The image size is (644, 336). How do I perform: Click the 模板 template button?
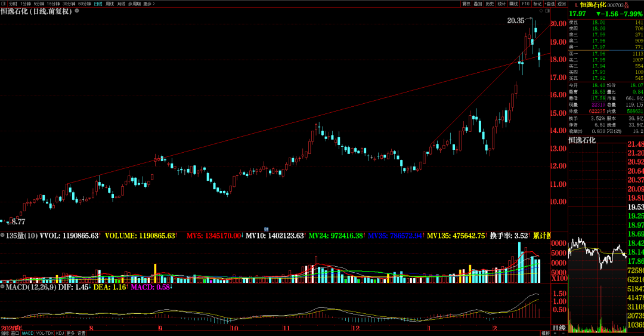(546, 333)
